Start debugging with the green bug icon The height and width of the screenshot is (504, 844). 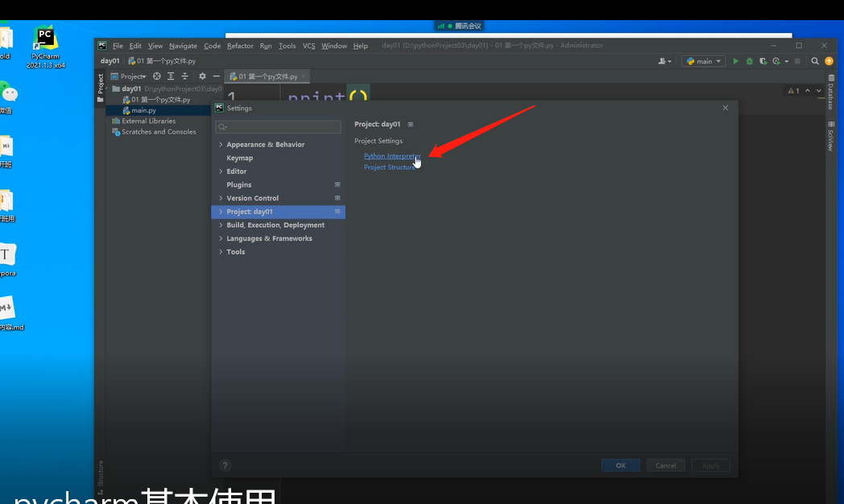point(749,61)
